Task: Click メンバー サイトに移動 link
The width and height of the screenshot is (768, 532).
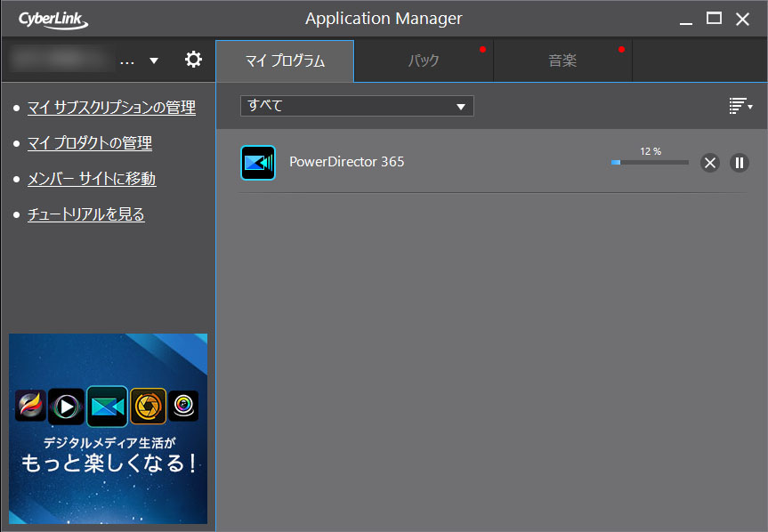Action: [x=92, y=179]
